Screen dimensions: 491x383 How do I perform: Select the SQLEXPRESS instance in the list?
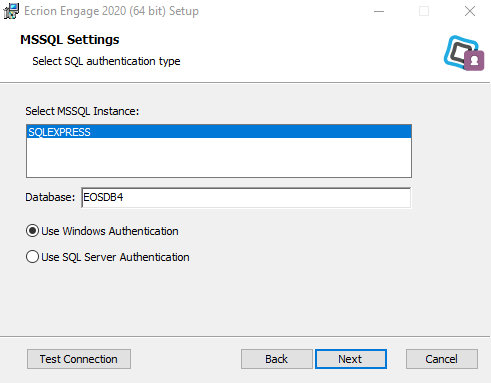(219, 132)
